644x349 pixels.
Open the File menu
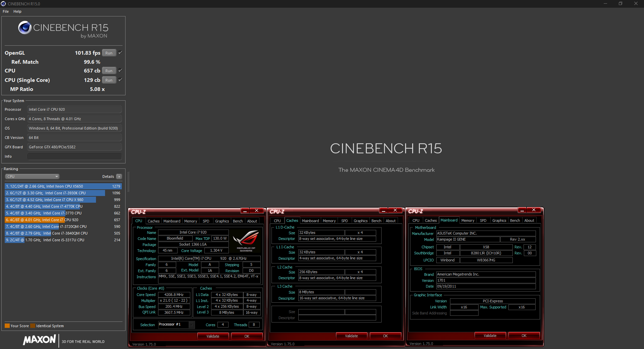pyautogui.click(x=6, y=11)
